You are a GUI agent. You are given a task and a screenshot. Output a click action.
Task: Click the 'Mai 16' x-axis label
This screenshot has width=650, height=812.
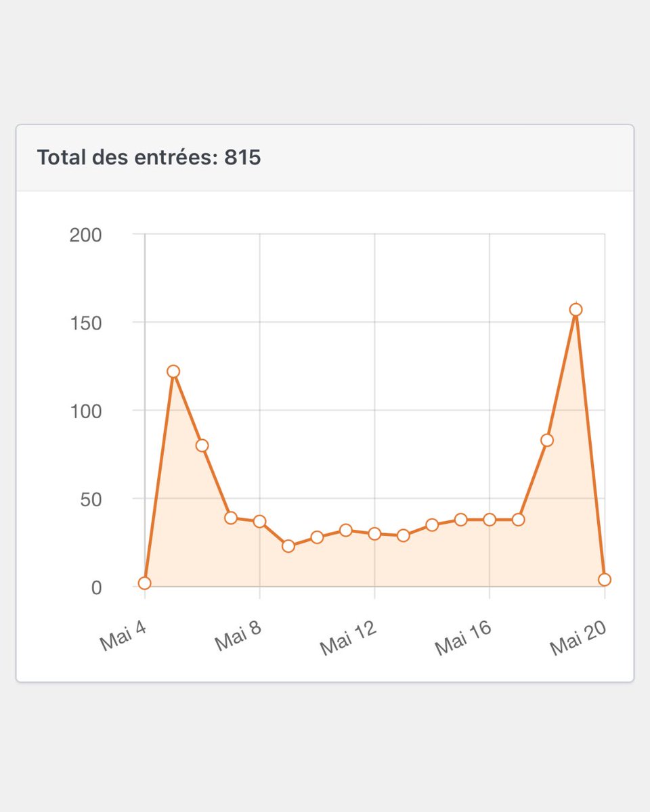(x=464, y=639)
